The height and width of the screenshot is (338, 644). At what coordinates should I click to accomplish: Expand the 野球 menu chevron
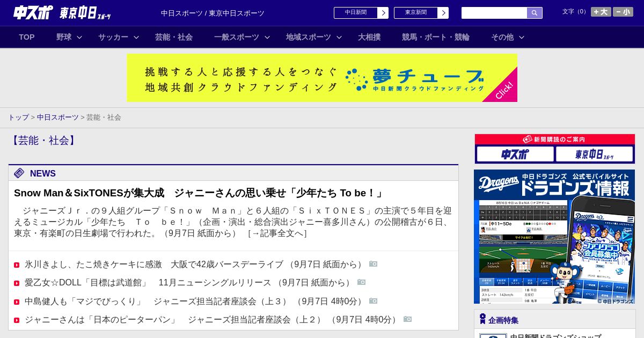click(x=79, y=37)
